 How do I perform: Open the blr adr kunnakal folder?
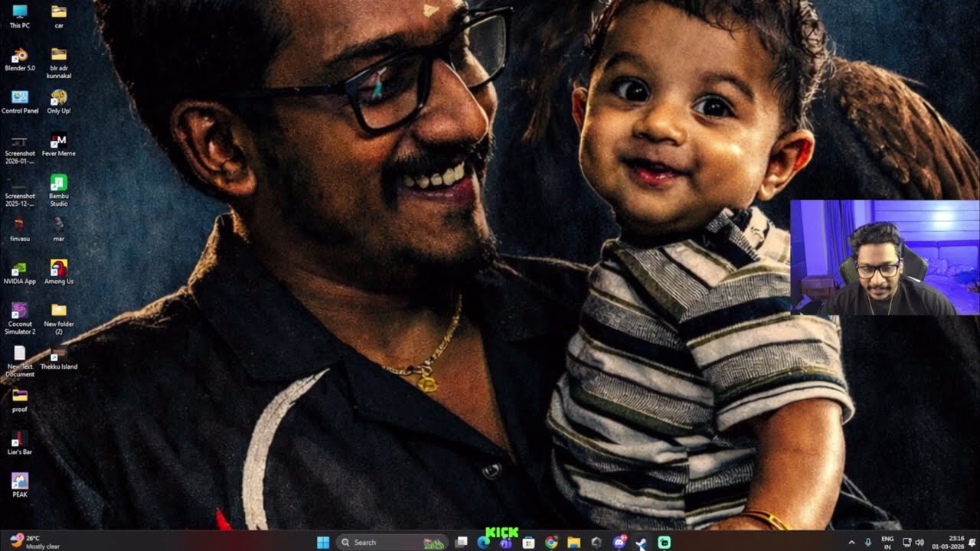coord(59,63)
